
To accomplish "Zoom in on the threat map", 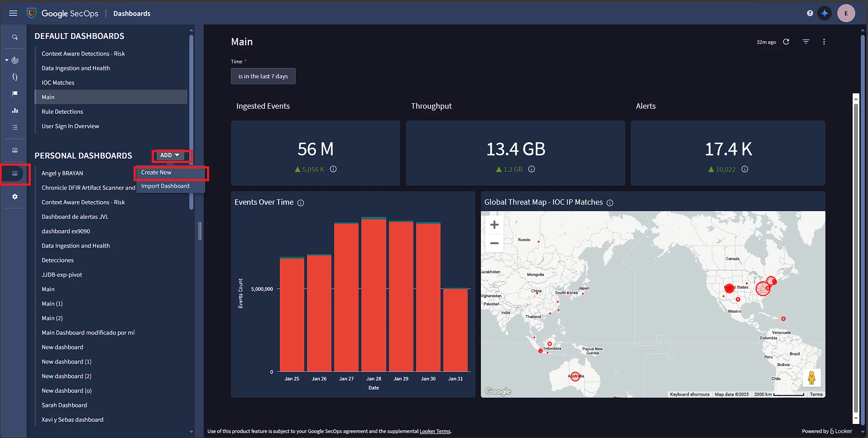I will (x=494, y=225).
